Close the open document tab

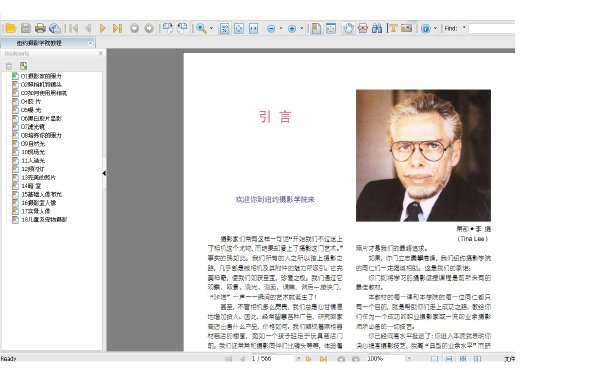(x=90, y=42)
